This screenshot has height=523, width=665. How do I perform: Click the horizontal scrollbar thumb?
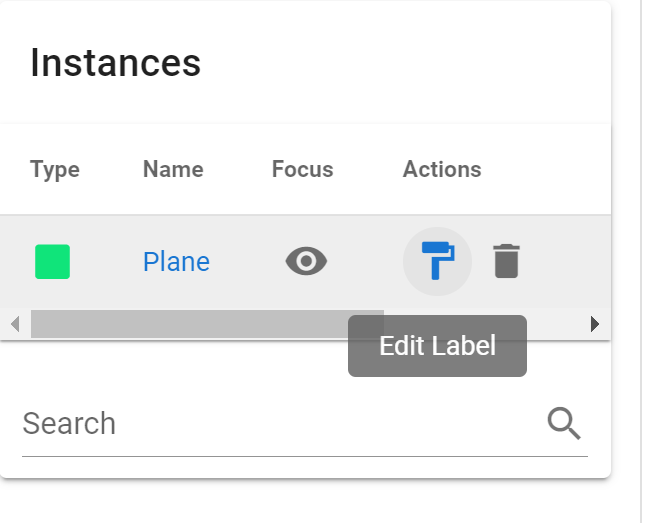(206, 324)
